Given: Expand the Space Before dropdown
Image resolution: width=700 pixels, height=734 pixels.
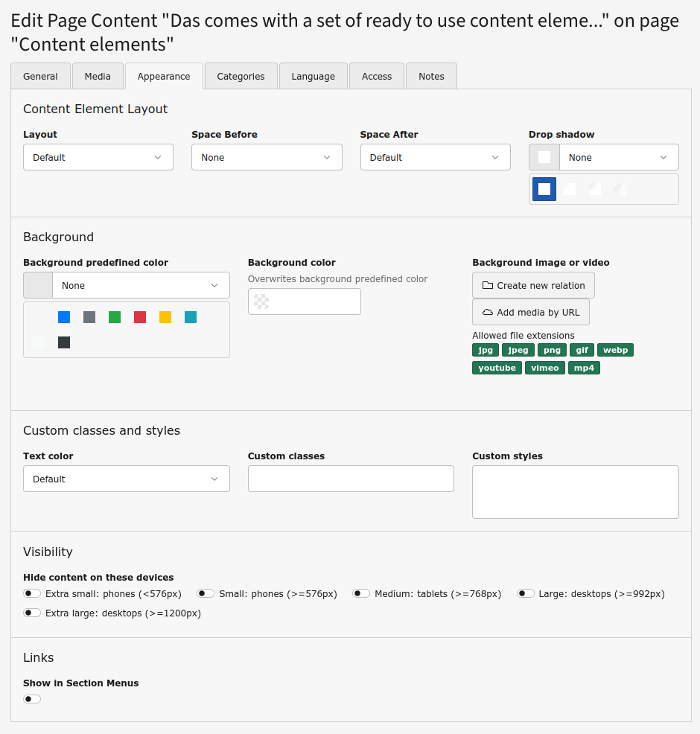Looking at the screenshot, I should 267,157.
